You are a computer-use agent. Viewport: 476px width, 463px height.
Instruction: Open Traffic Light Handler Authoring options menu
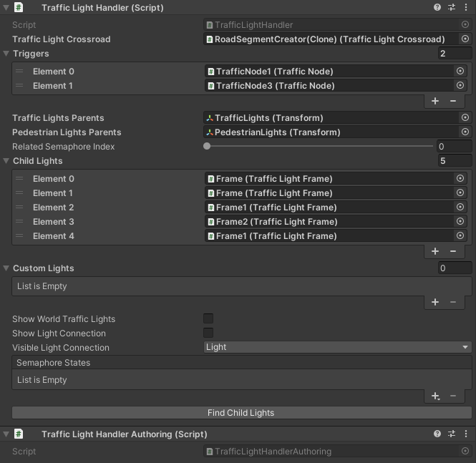[466, 434]
